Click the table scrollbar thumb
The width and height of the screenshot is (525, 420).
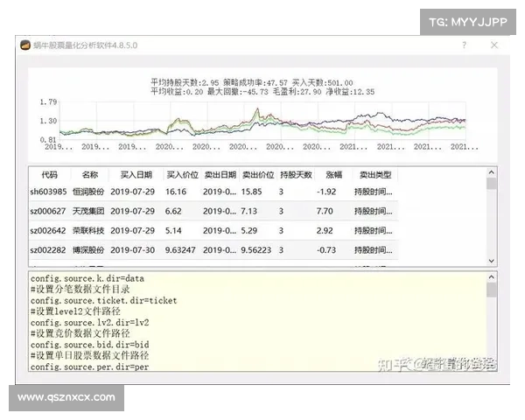pos(491,184)
